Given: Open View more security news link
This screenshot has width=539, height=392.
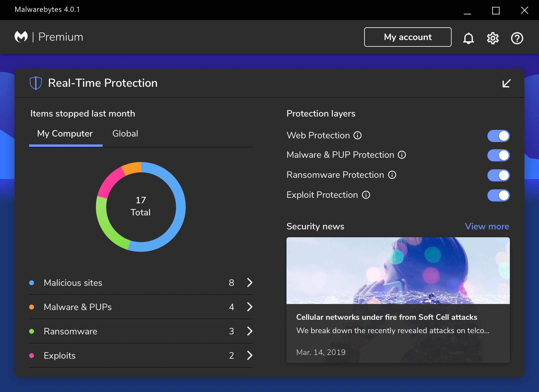Looking at the screenshot, I should [487, 226].
